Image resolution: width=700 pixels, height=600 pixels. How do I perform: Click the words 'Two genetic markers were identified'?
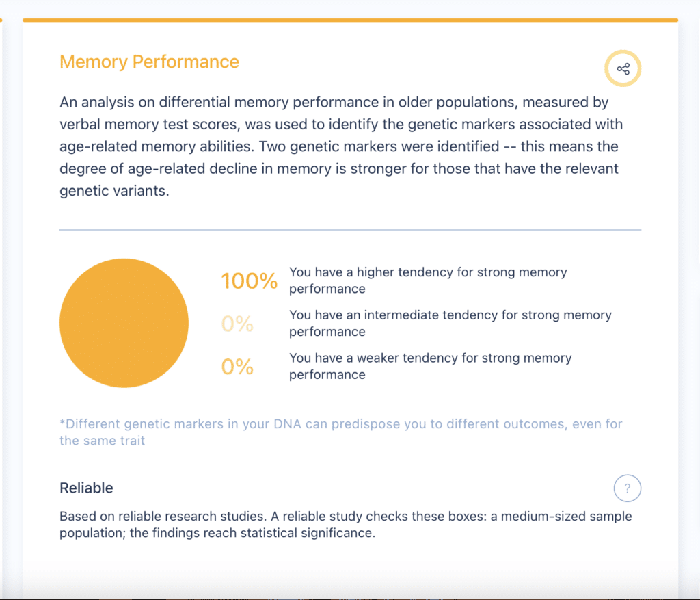click(x=379, y=146)
